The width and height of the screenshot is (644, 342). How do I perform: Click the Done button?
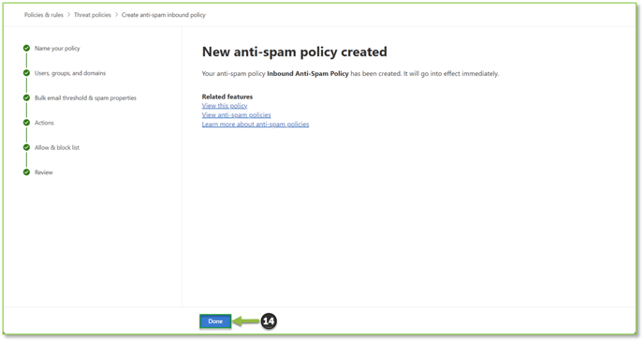click(215, 321)
